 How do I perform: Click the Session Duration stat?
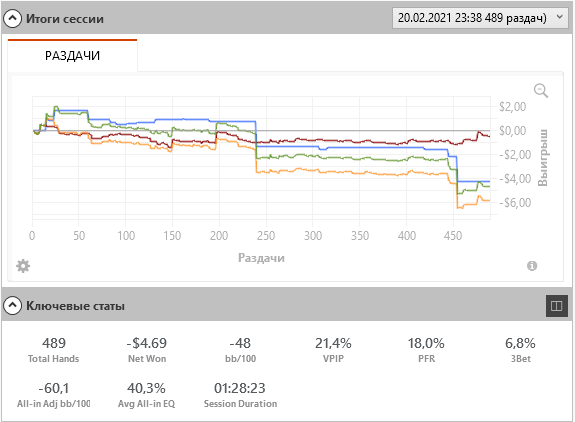(240, 395)
